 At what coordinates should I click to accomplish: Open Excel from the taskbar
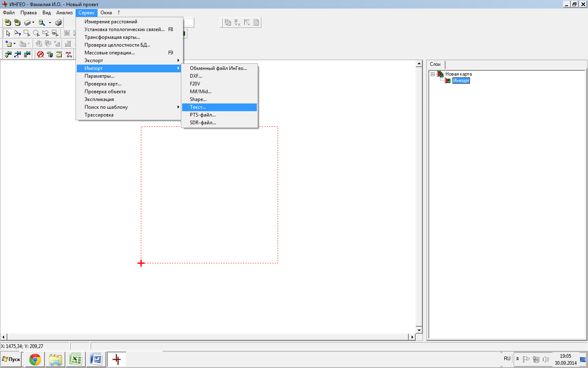point(76,359)
